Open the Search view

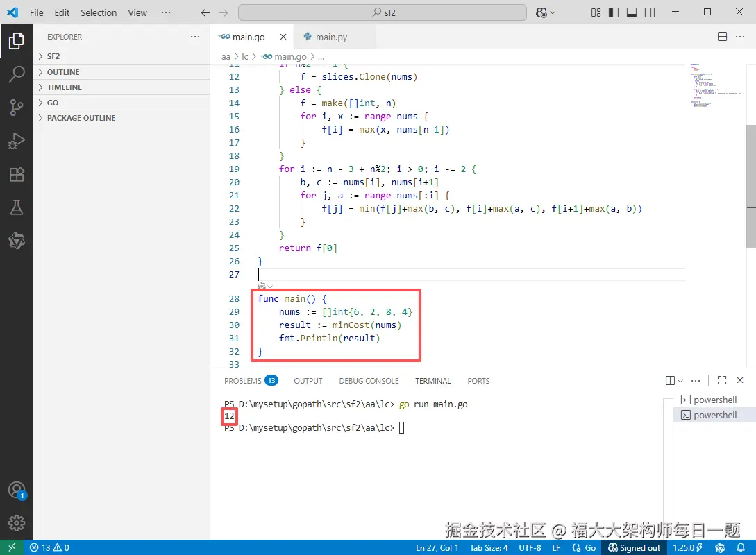[17, 74]
